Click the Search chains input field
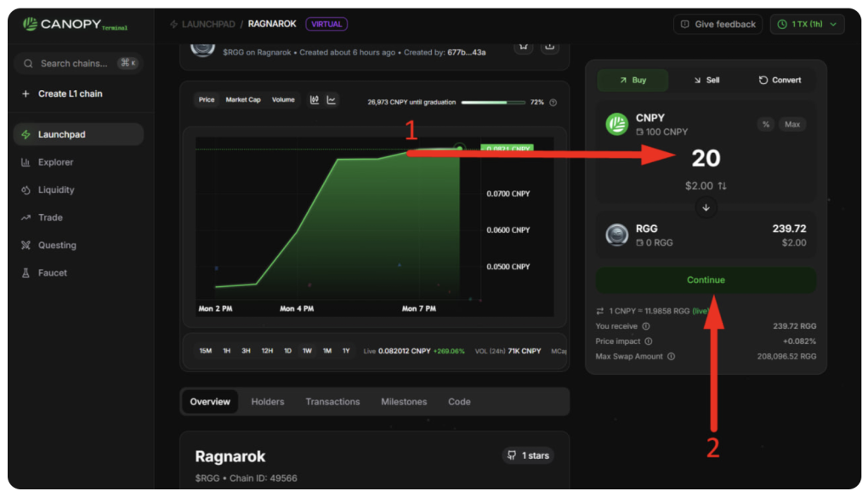 (73, 64)
